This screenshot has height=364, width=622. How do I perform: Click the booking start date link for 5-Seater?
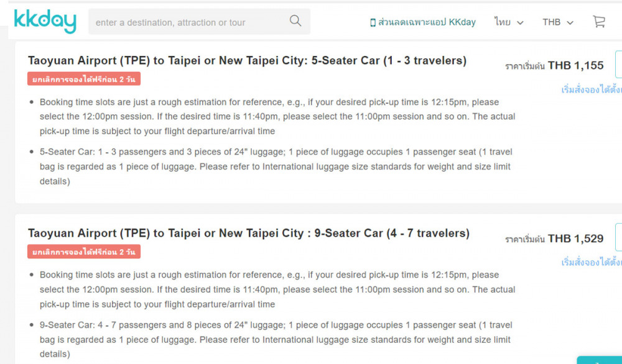(x=591, y=89)
